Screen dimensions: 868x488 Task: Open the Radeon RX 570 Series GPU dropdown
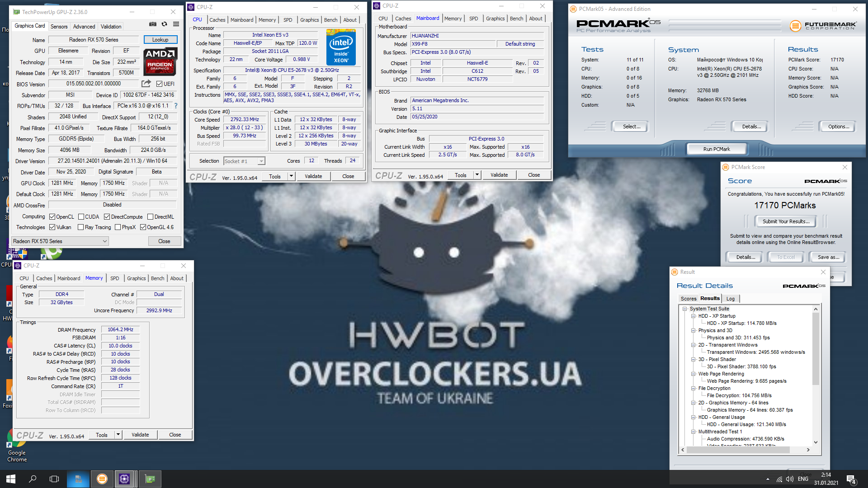coord(60,241)
